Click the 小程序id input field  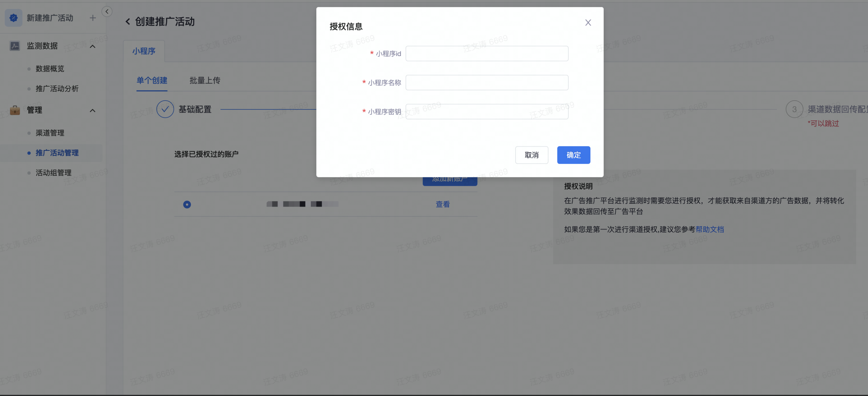pos(487,53)
